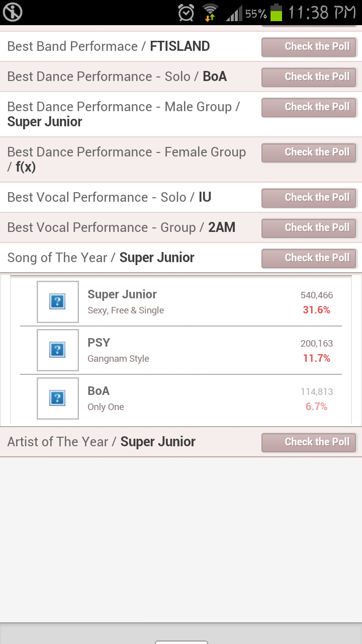Expand poll for Best Dance Female Group
The height and width of the screenshot is (644, 362).
tap(309, 152)
